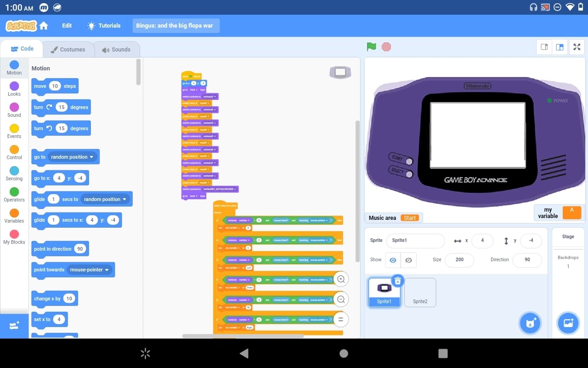Select the Sprite2 thumbnail
The width and height of the screenshot is (588, 368).
[x=420, y=293]
